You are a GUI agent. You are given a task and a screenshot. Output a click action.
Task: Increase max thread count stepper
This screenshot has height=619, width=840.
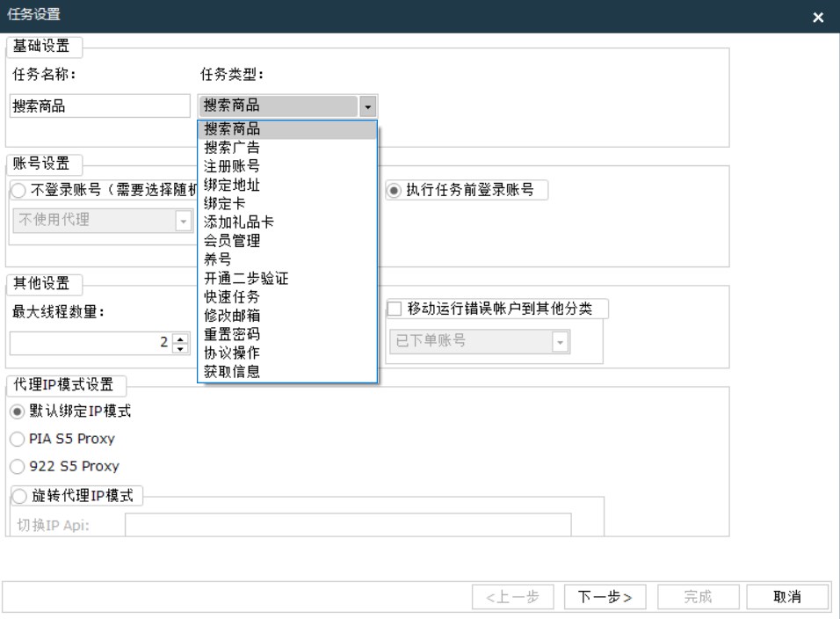(180, 339)
